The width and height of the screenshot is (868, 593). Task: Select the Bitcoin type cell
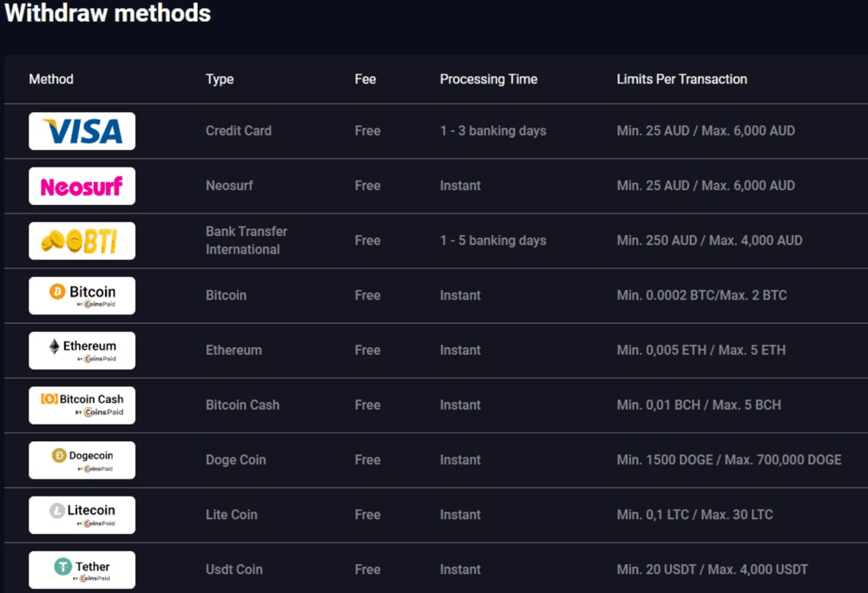click(x=226, y=295)
